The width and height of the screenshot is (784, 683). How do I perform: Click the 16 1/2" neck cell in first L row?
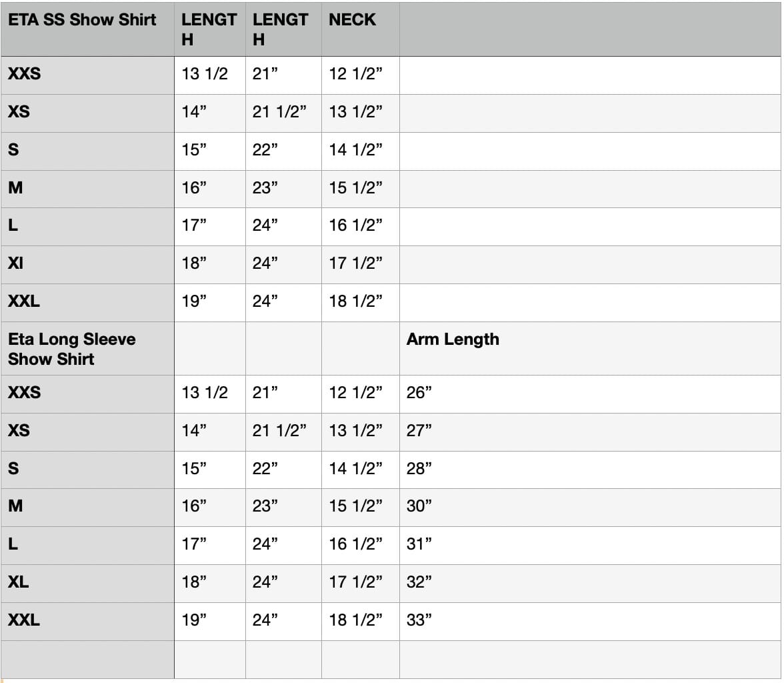click(x=361, y=227)
